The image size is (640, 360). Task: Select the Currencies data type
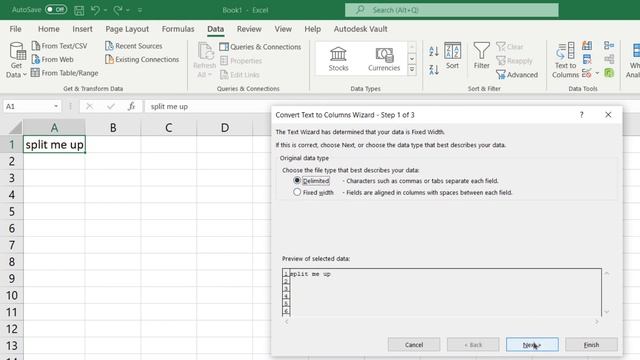pyautogui.click(x=384, y=59)
